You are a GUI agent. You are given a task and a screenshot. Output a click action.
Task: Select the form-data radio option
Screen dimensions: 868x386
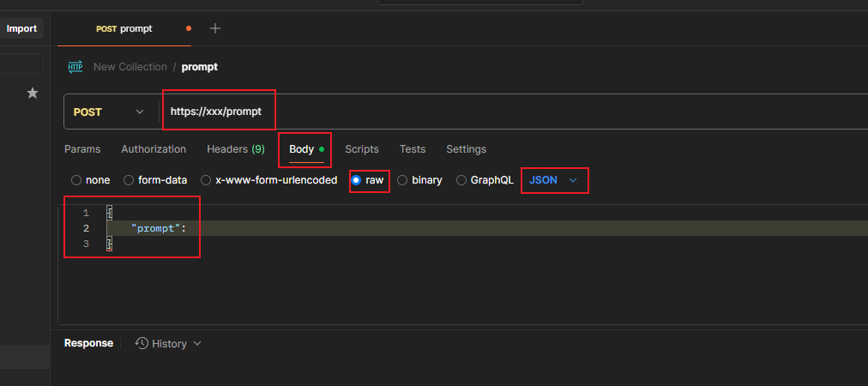point(129,180)
